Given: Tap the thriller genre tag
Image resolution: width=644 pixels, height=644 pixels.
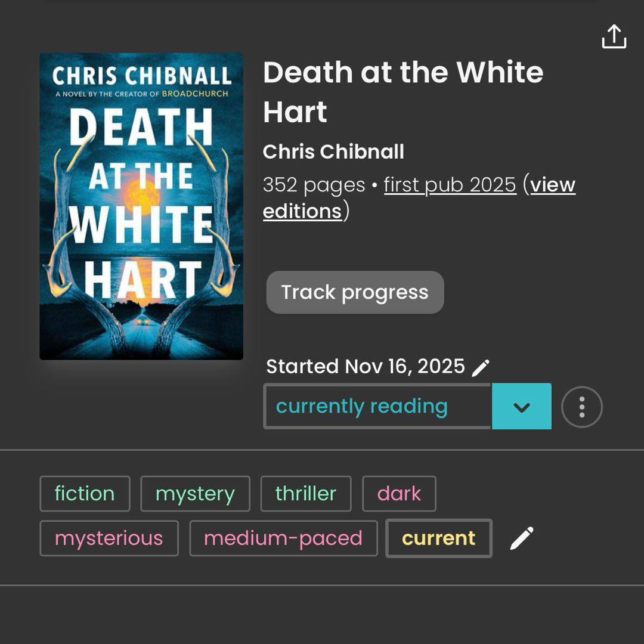Looking at the screenshot, I should (306, 494).
